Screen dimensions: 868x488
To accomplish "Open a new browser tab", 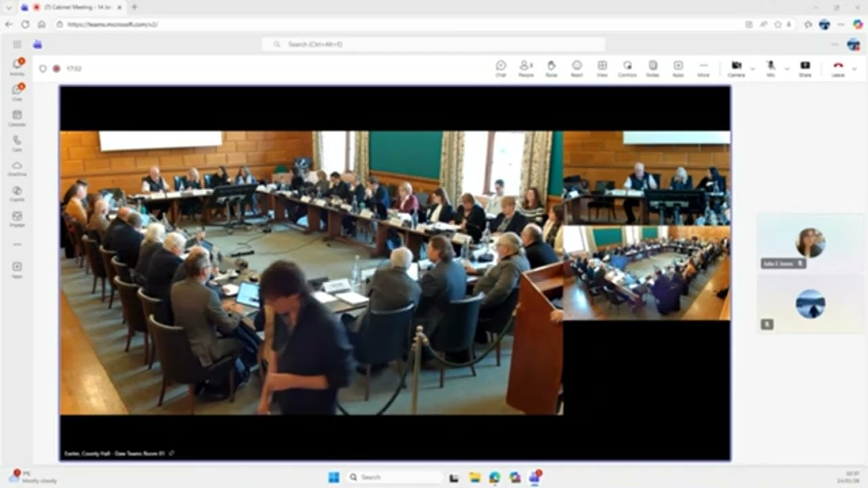I will click(x=134, y=7).
